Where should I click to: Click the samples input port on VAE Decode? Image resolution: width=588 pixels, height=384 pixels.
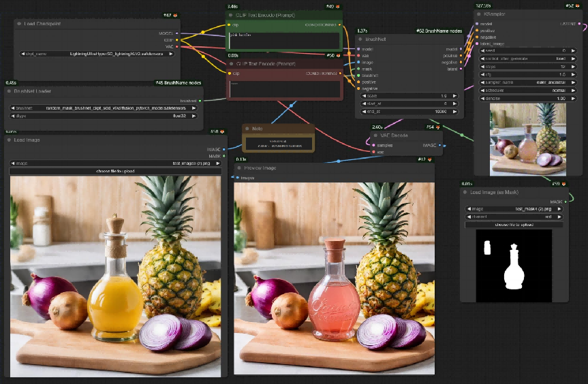[x=373, y=145]
